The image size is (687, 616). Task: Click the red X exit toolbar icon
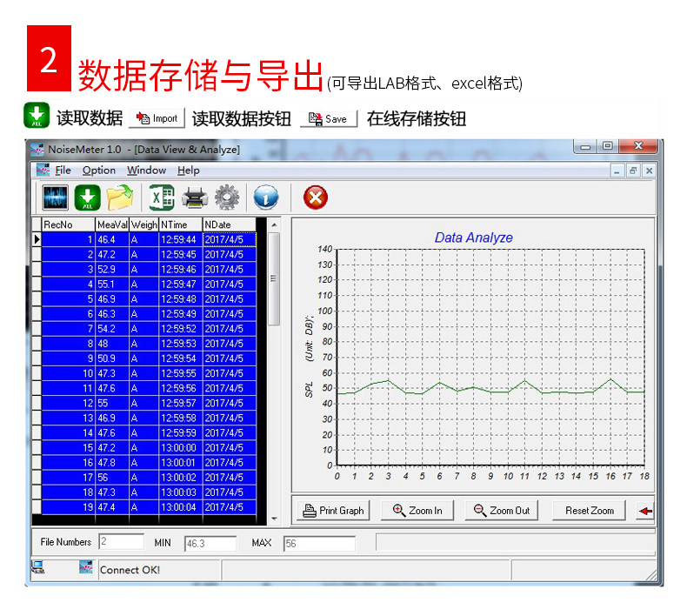316,198
